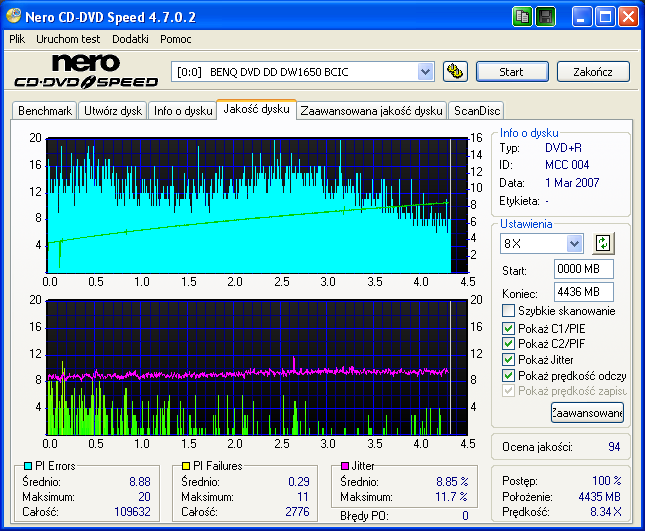
Task: Click the copy-to-clipboard icon in title bar
Action: 522,17
